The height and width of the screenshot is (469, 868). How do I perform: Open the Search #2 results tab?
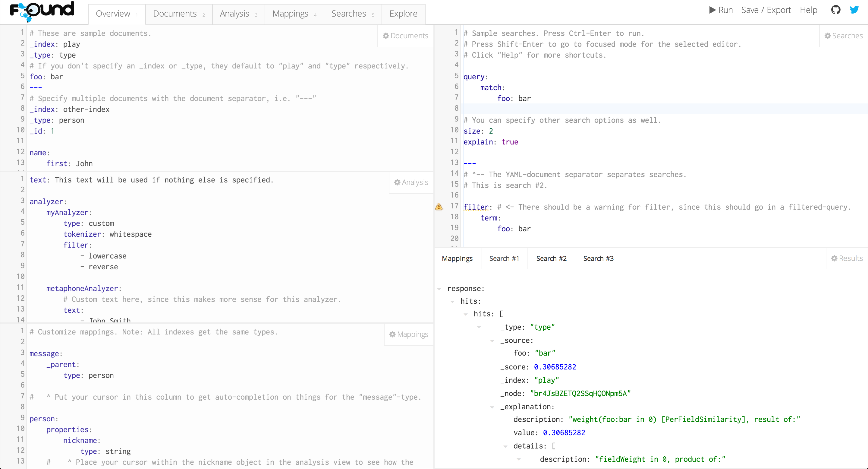[551, 258]
